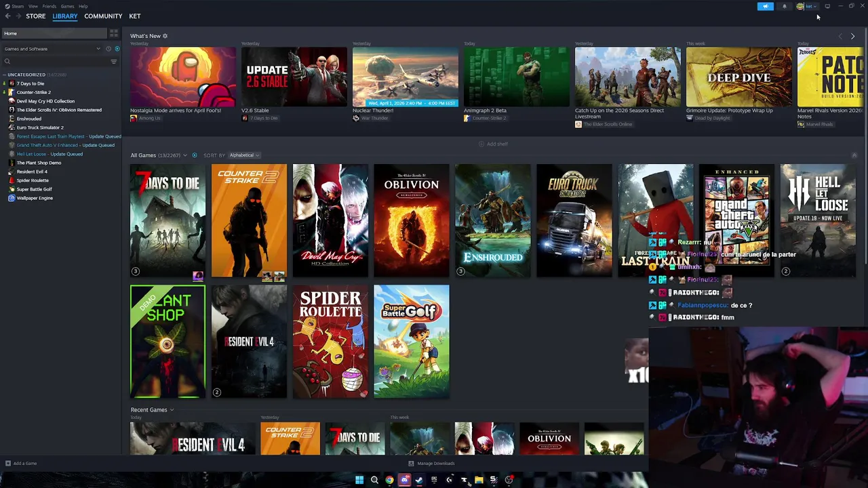Click the search magnifier in sidebar
The width and height of the screenshot is (868, 488).
[x=7, y=62]
